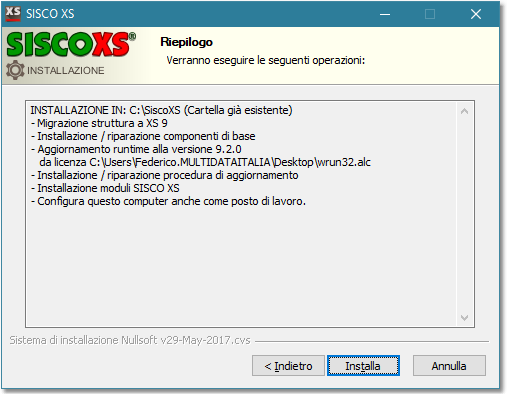Minimize the SISCO XS window
The image size is (507, 396).
pyautogui.click(x=385, y=14)
